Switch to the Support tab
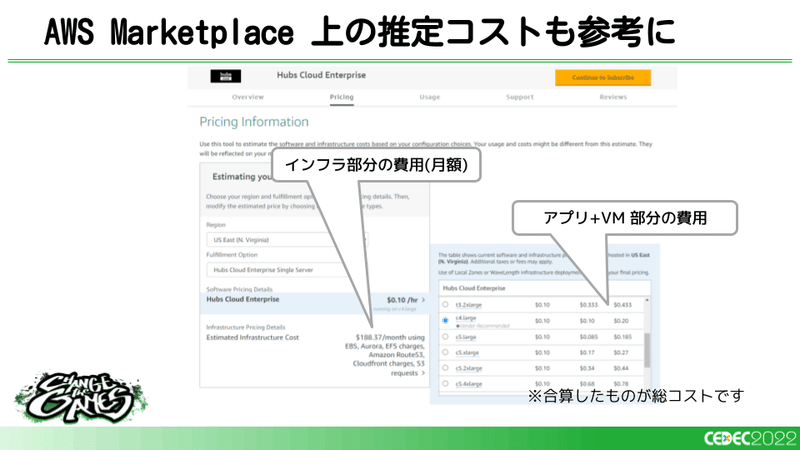 (520, 97)
